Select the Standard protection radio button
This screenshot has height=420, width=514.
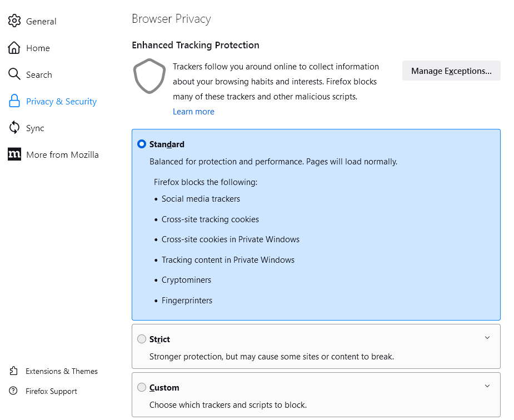pos(142,144)
